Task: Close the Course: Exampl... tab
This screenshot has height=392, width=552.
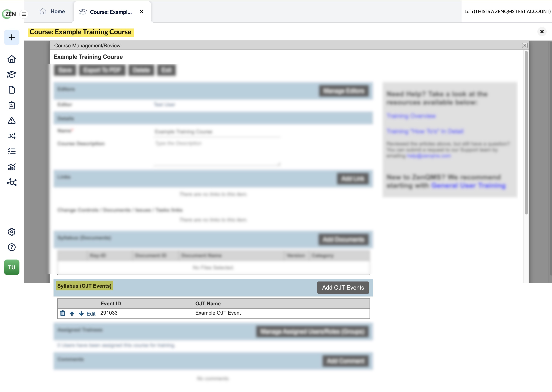Action: point(142,12)
